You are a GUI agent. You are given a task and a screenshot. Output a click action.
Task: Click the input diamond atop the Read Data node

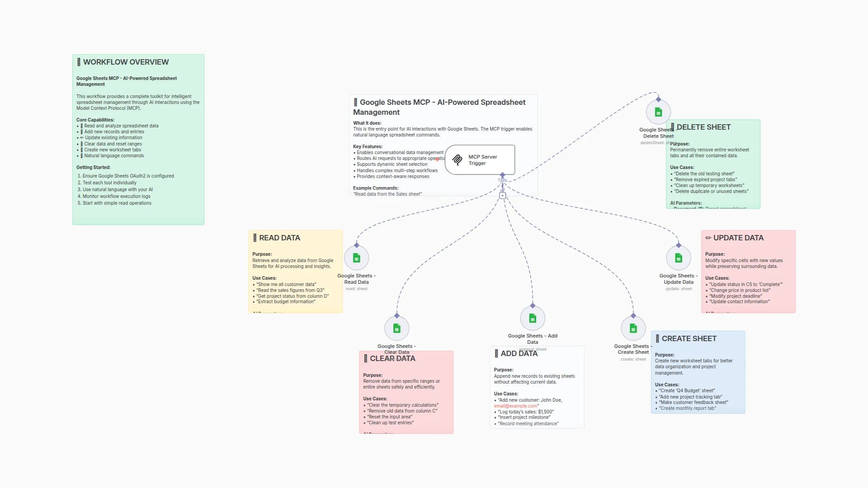[356, 245]
